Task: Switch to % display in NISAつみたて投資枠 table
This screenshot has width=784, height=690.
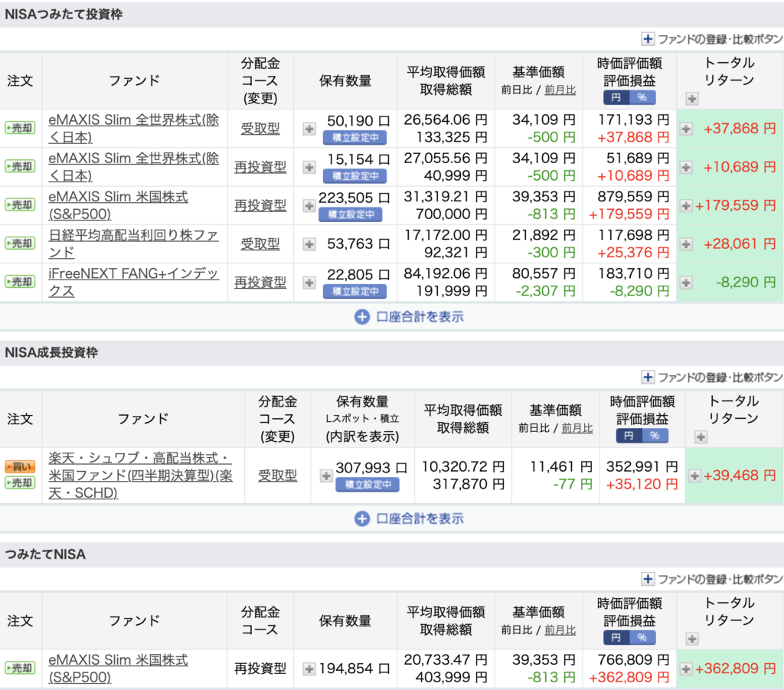Action: [642, 97]
